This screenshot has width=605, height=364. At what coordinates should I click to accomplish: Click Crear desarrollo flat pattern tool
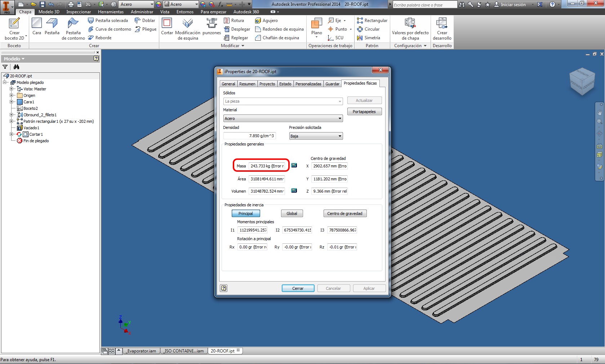point(442,29)
